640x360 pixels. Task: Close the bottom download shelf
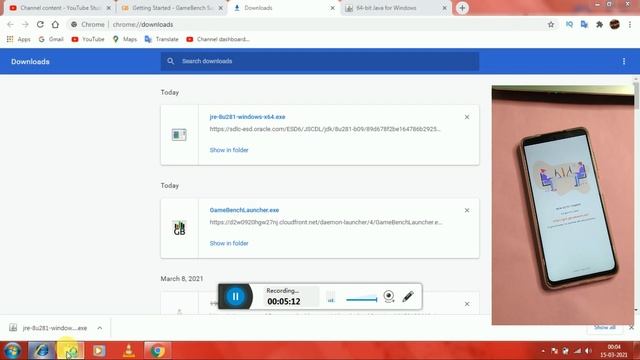(x=631, y=327)
